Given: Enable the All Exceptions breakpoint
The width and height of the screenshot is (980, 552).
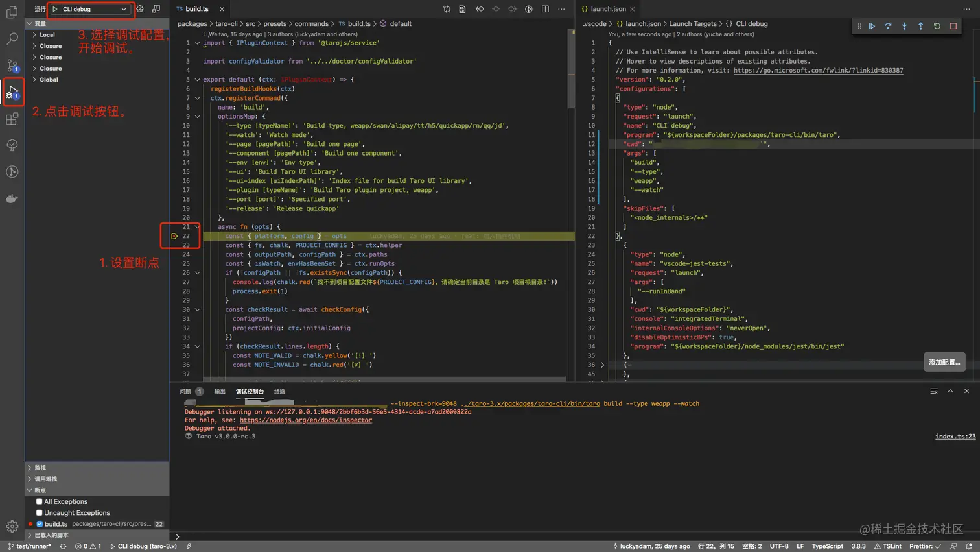Looking at the screenshot, I should pos(40,501).
